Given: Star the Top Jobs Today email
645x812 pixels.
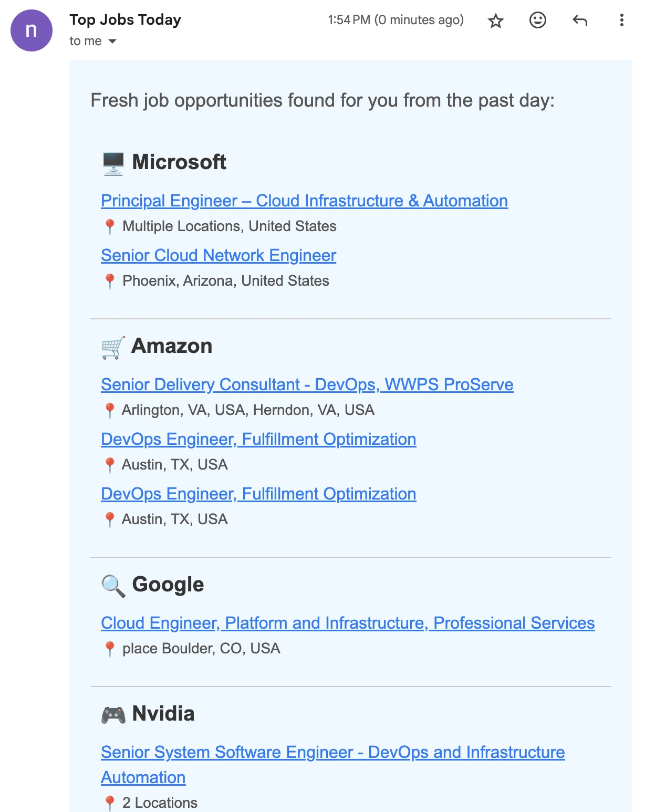Looking at the screenshot, I should (x=495, y=21).
